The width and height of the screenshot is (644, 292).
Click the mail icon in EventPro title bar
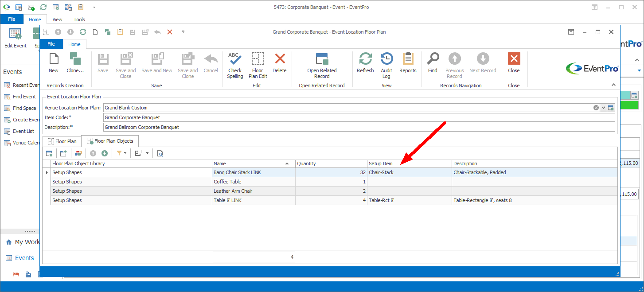click(x=31, y=7)
